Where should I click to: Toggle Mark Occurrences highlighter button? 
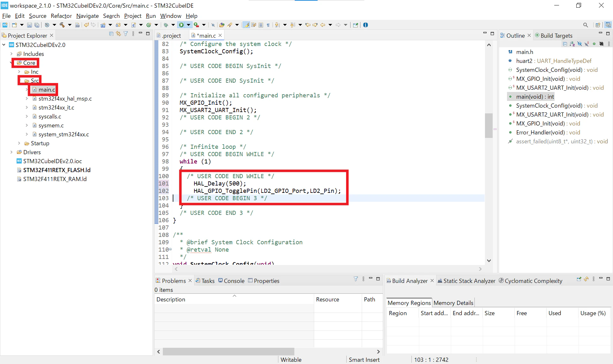click(246, 25)
